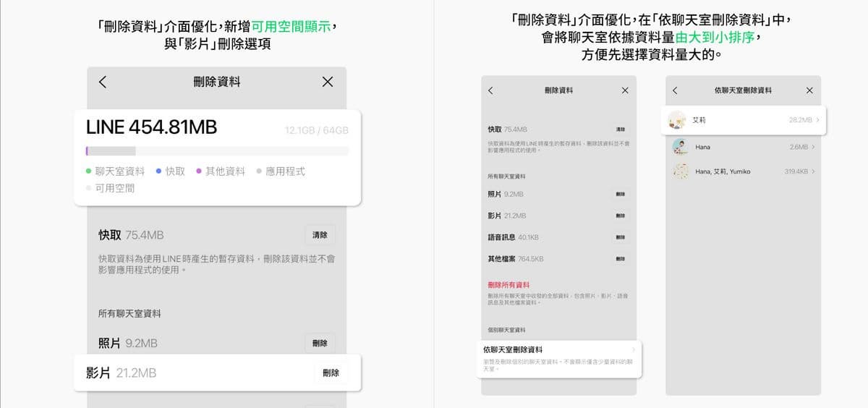
Task: Tap 刪除 in highlighted 影片 21.2MB card
Action: [x=331, y=373]
